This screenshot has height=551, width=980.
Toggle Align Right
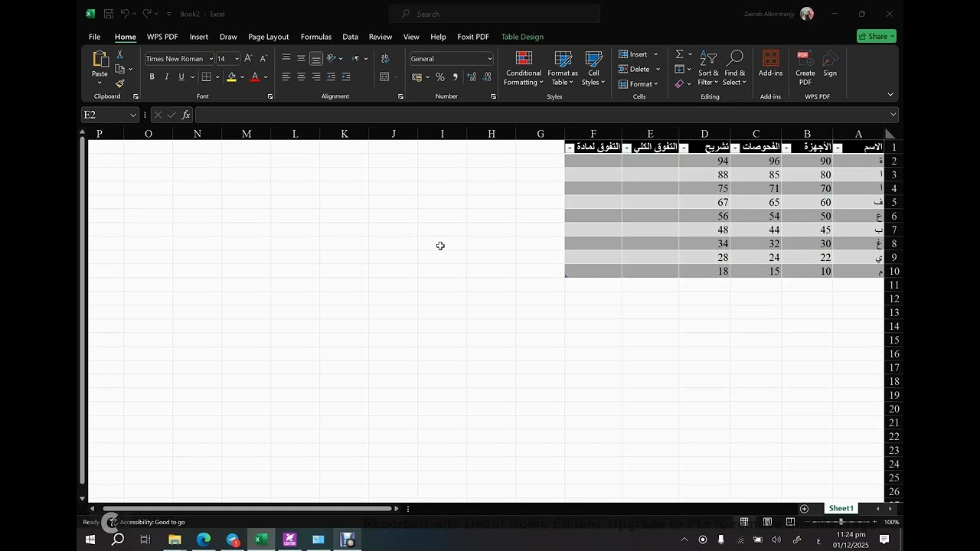point(316,77)
